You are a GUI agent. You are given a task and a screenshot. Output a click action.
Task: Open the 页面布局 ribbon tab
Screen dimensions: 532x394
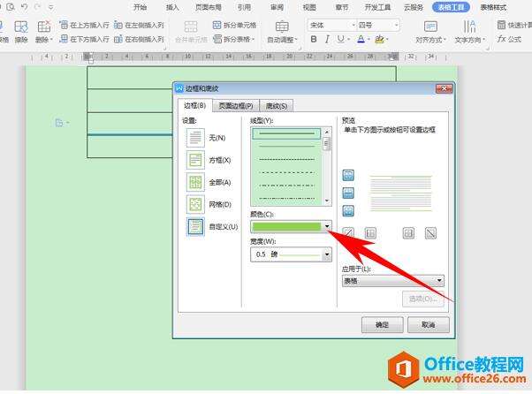(209, 7)
